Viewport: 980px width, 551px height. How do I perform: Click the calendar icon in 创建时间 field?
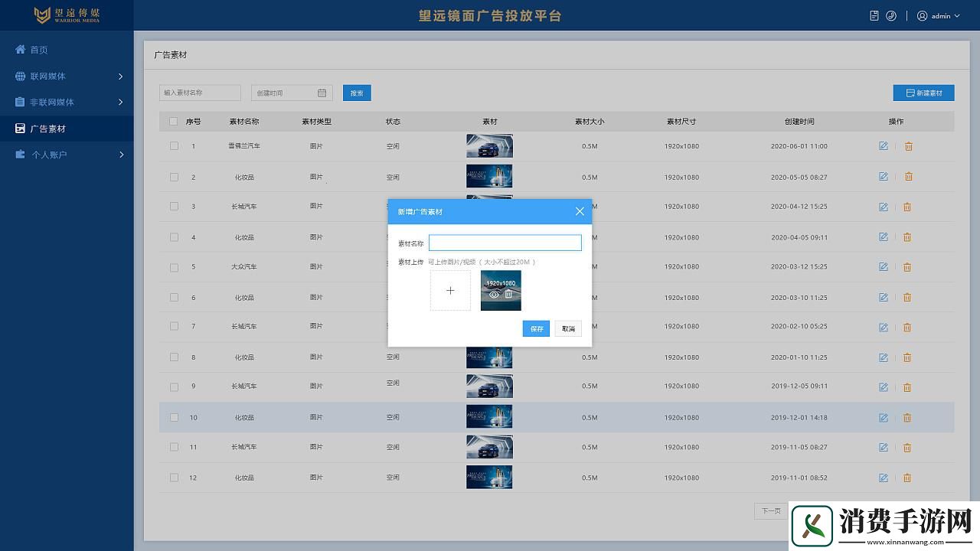tap(322, 93)
